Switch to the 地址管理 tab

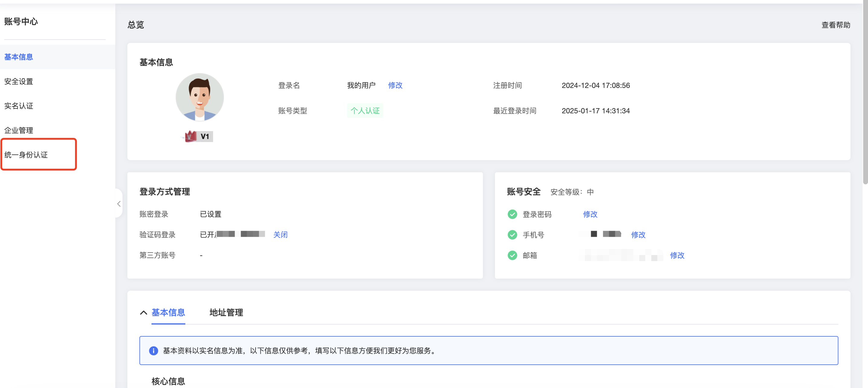coord(226,312)
